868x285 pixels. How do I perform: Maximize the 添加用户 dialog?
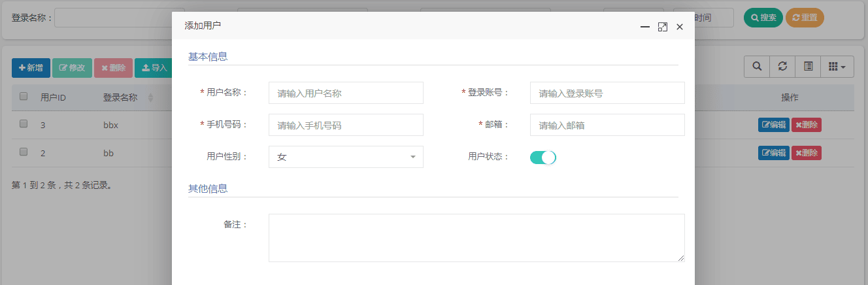coord(662,27)
